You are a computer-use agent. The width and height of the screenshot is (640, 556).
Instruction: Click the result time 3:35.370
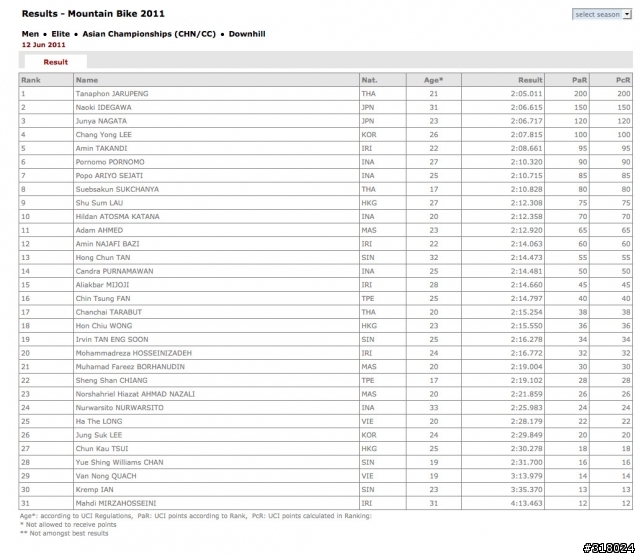(527, 490)
